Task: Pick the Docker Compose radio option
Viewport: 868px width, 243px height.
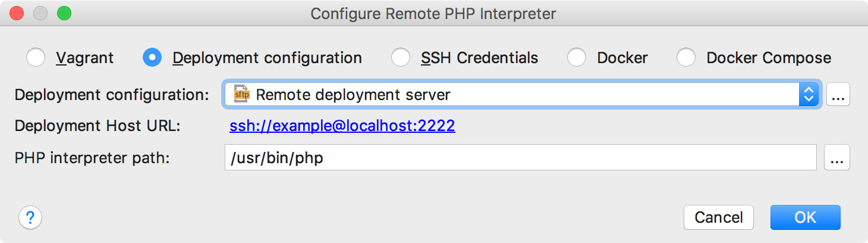Action: pos(686,58)
